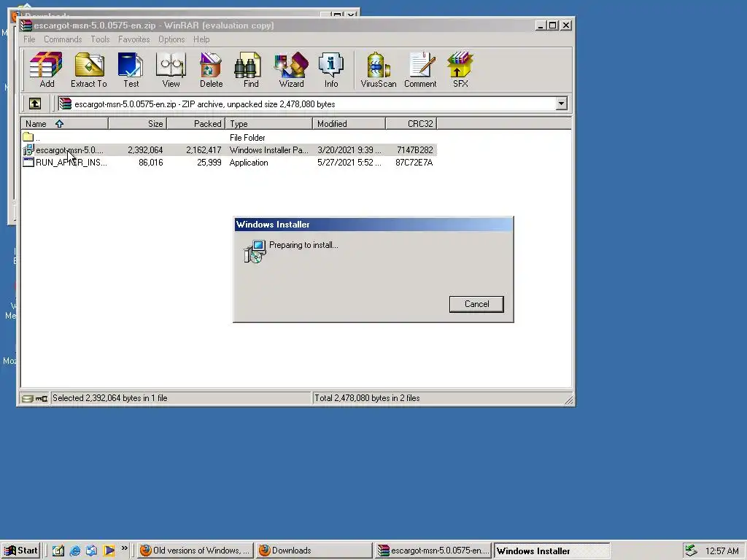Show archive Info
Viewport: 747px width, 560px height.
pos(331,69)
